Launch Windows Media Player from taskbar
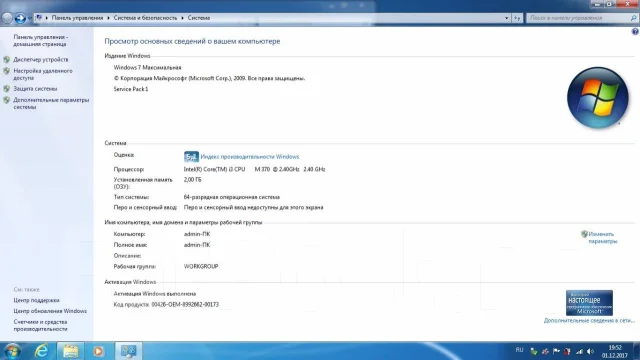The height and width of the screenshot is (360, 640). [x=98, y=351]
